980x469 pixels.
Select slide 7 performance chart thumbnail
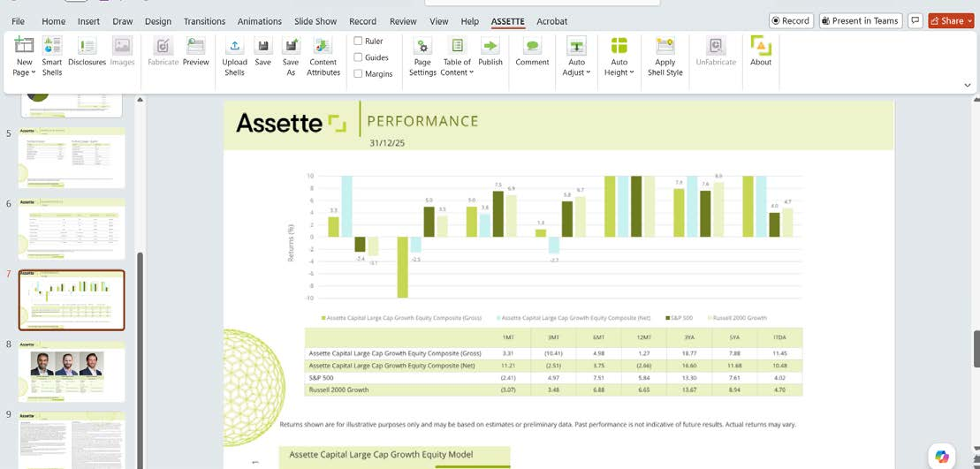tap(72, 300)
